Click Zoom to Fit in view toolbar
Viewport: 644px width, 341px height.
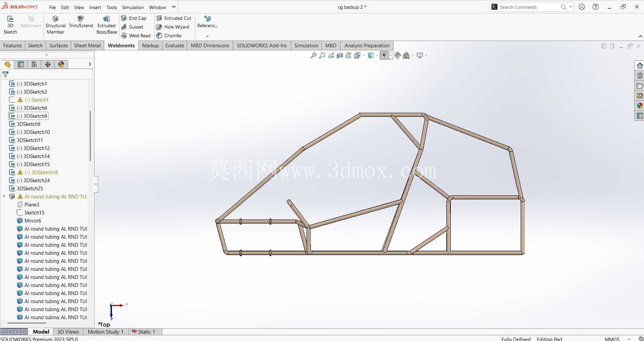(x=314, y=55)
